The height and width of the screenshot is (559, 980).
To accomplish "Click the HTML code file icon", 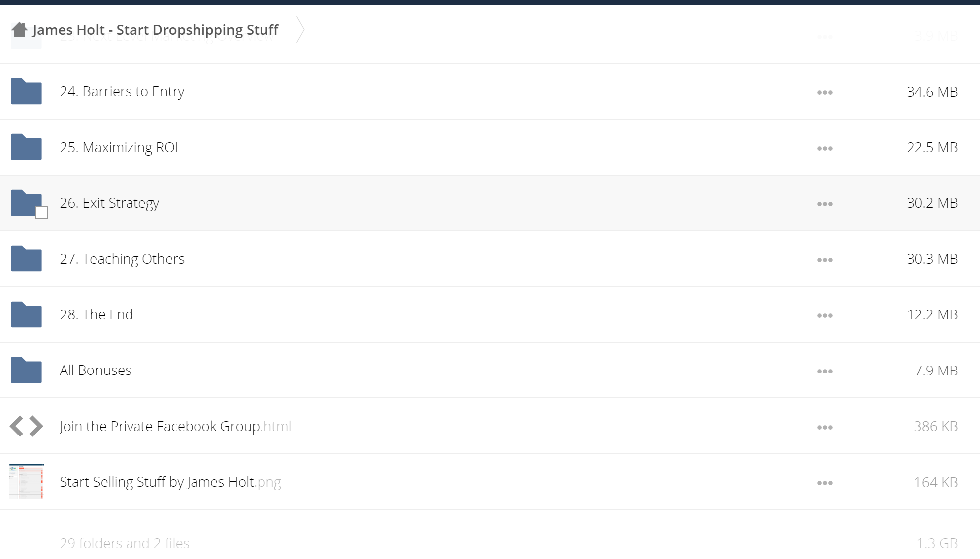I will pos(26,426).
